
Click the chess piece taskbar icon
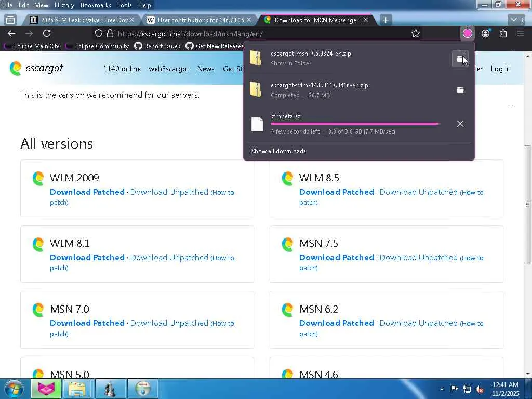tap(110, 389)
